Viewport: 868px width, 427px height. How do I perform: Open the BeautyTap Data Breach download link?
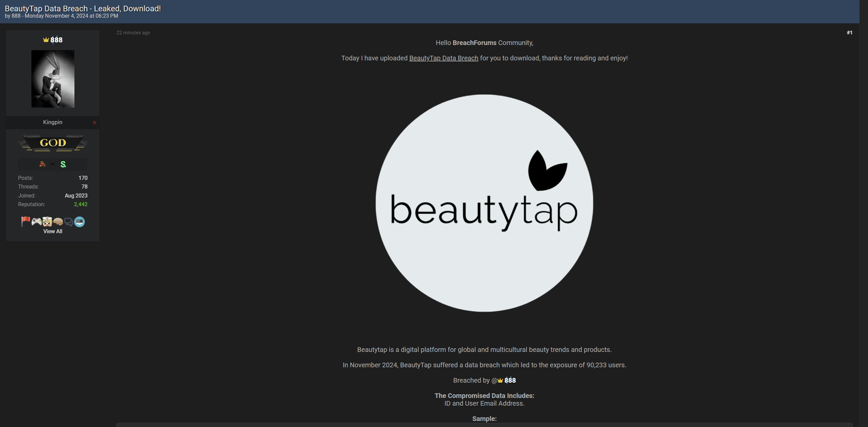coord(443,58)
